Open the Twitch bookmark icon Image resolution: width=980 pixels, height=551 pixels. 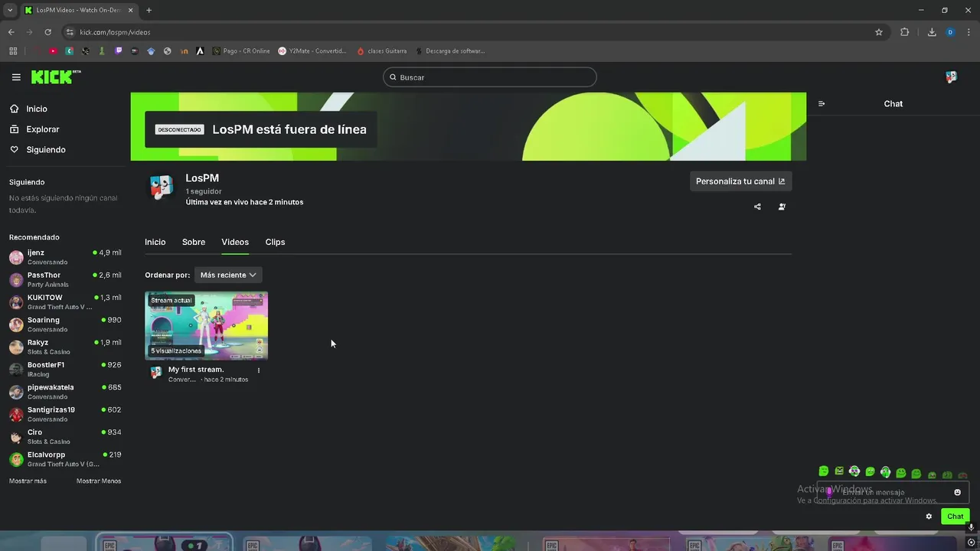[118, 51]
